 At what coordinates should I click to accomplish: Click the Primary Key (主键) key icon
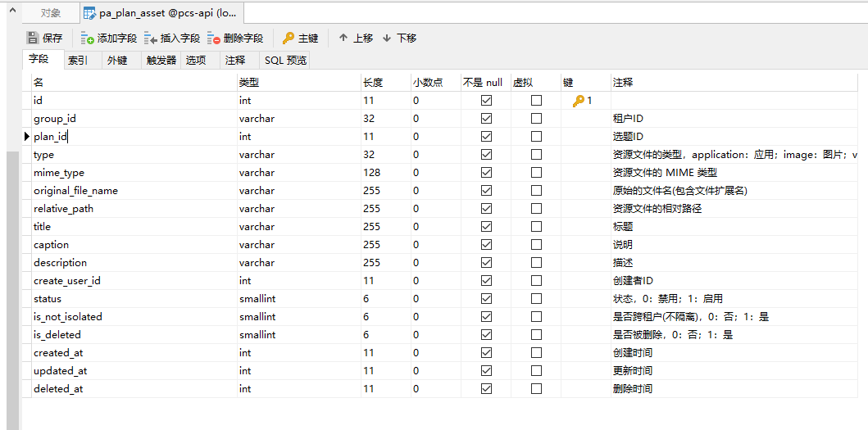tap(288, 38)
